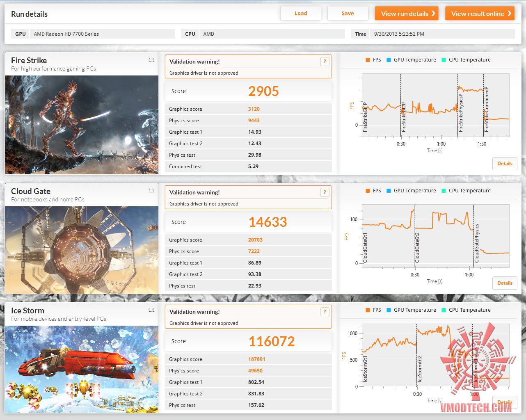Image resolution: width=526 pixels, height=420 pixels.
Task: Select the Ice Storm benchmark thumbnail
Action: click(82, 369)
